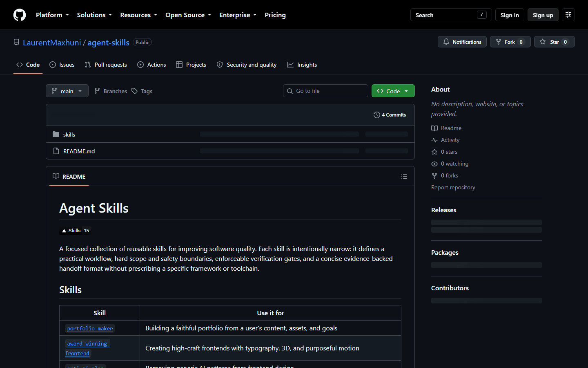
Task: Click the README.md file icon
Action: pos(56,151)
